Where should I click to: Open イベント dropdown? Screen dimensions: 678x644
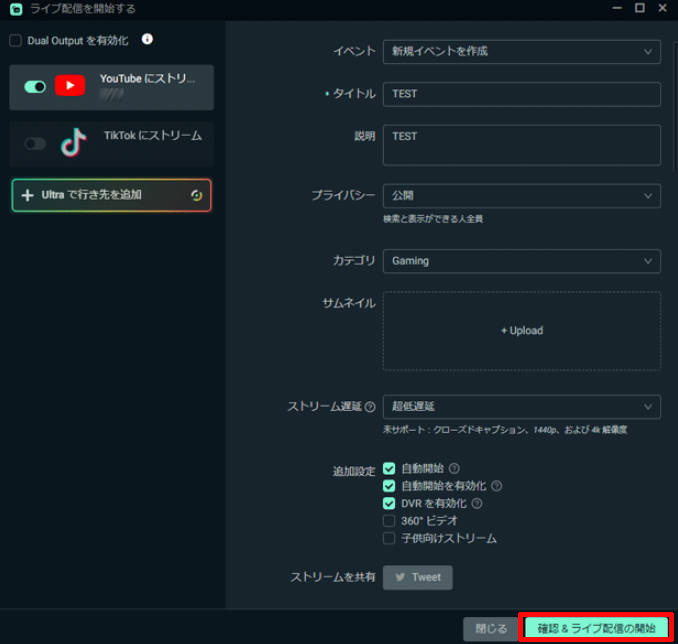coord(521,51)
